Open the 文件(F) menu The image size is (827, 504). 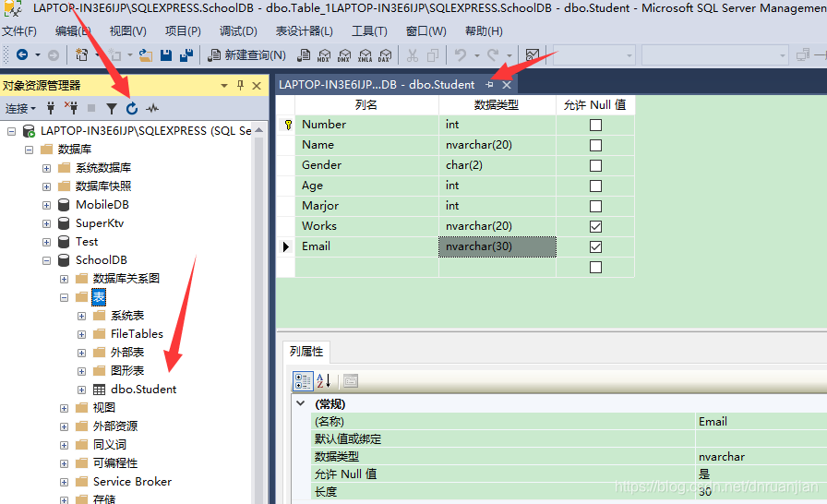(19, 31)
